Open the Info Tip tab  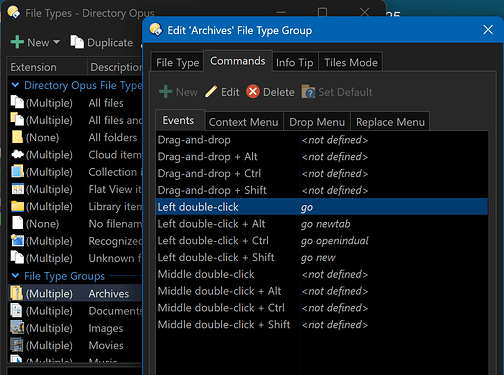(295, 62)
